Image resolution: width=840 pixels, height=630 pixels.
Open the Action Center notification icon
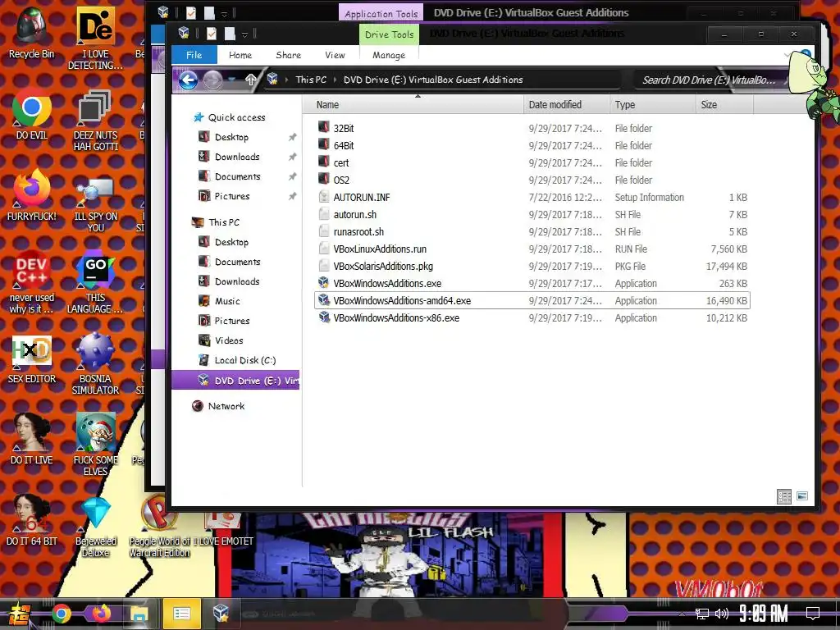coord(813,614)
